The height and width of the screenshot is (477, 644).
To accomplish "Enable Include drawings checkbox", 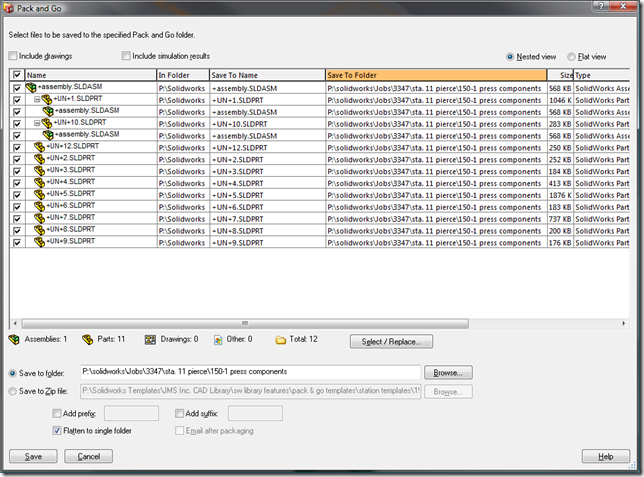I will point(13,56).
